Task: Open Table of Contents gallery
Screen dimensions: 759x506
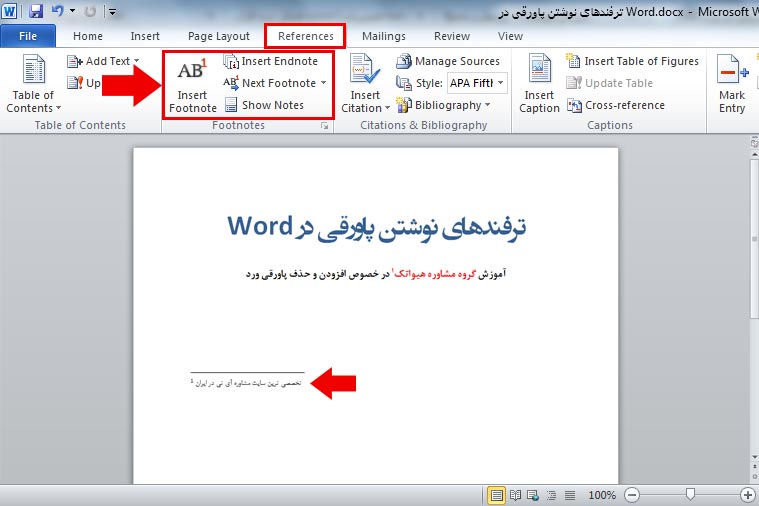Action: 33,84
